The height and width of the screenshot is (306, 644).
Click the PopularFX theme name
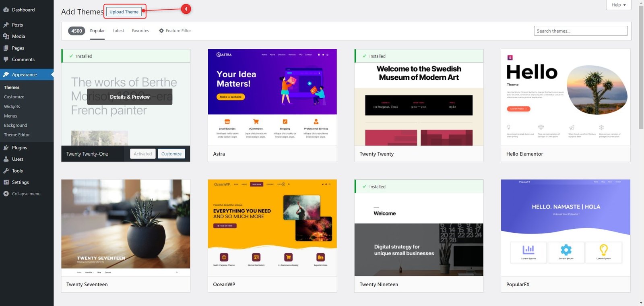coord(518,284)
